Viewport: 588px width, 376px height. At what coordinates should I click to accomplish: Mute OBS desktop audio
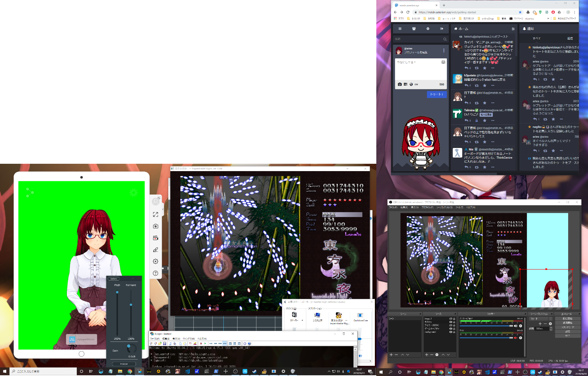click(516, 326)
